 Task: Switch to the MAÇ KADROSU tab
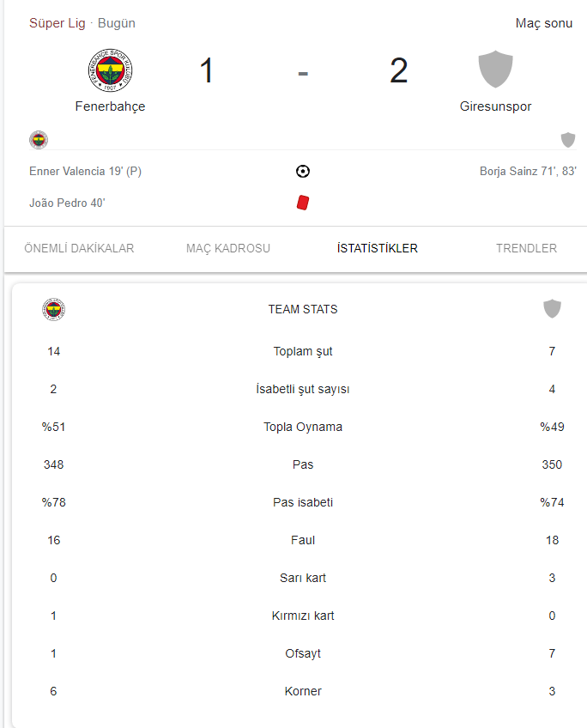coord(227,248)
